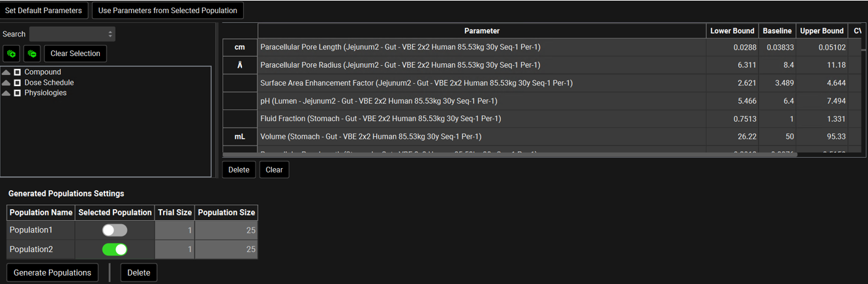Check the Compound checkbox
This screenshot has height=284, width=868.
point(18,72)
